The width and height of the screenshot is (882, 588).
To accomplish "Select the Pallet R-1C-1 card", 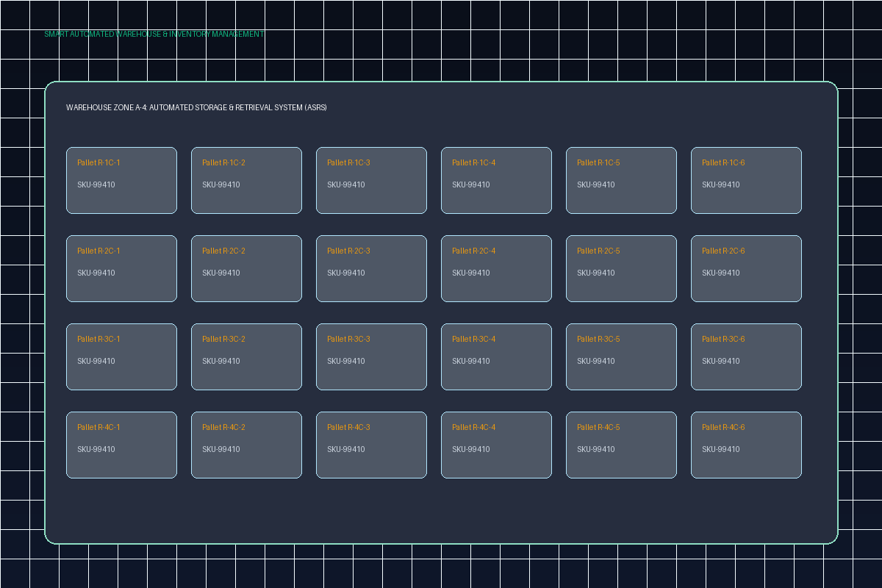I will tap(121, 180).
